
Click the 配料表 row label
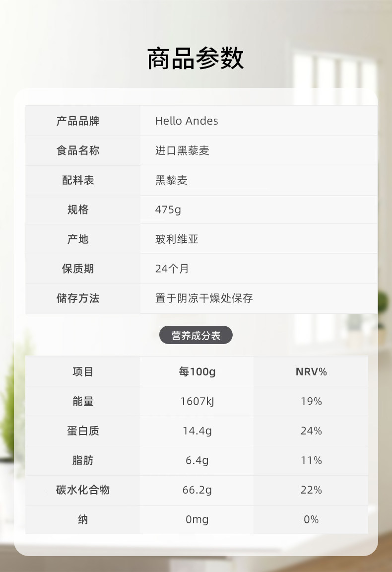click(x=78, y=180)
